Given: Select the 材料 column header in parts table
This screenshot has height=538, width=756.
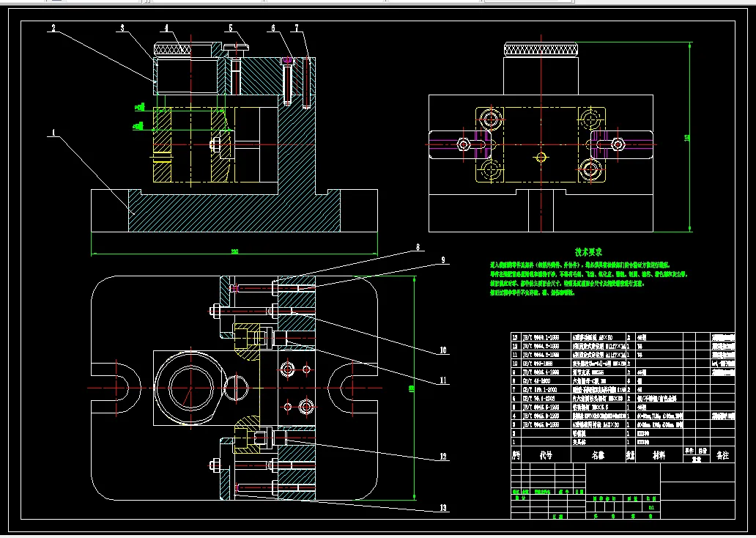Looking at the screenshot, I should [x=659, y=455].
